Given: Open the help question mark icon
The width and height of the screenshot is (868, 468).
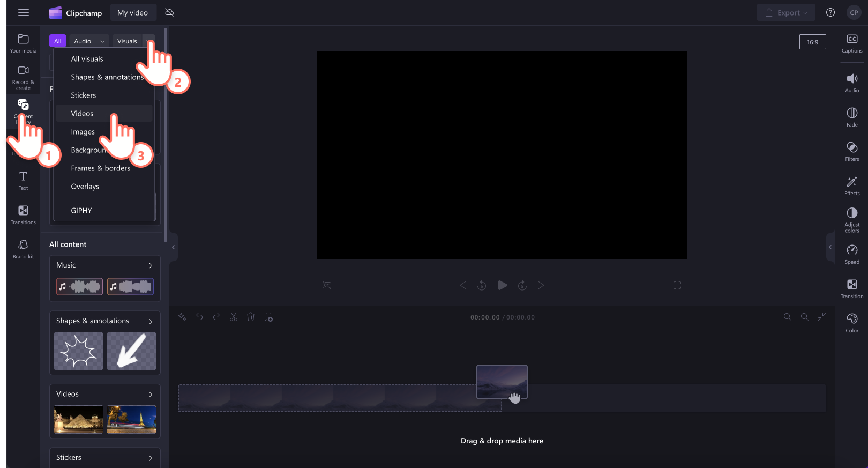Looking at the screenshot, I should click(830, 12).
